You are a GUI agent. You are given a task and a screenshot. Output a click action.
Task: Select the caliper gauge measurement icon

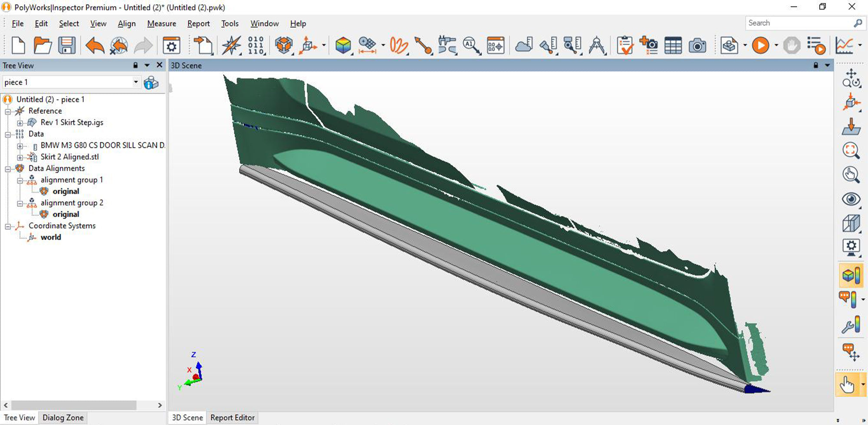[447, 46]
